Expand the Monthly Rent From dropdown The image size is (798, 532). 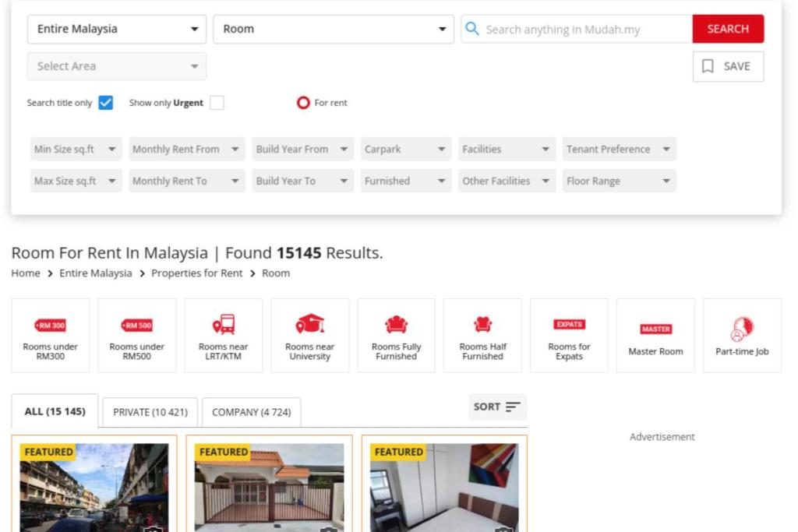[x=185, y=149]
